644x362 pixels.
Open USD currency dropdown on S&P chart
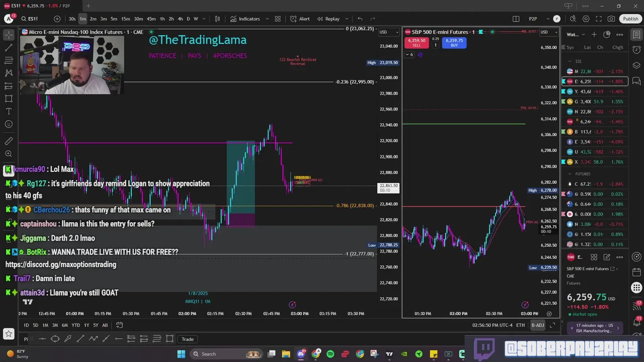548,32
